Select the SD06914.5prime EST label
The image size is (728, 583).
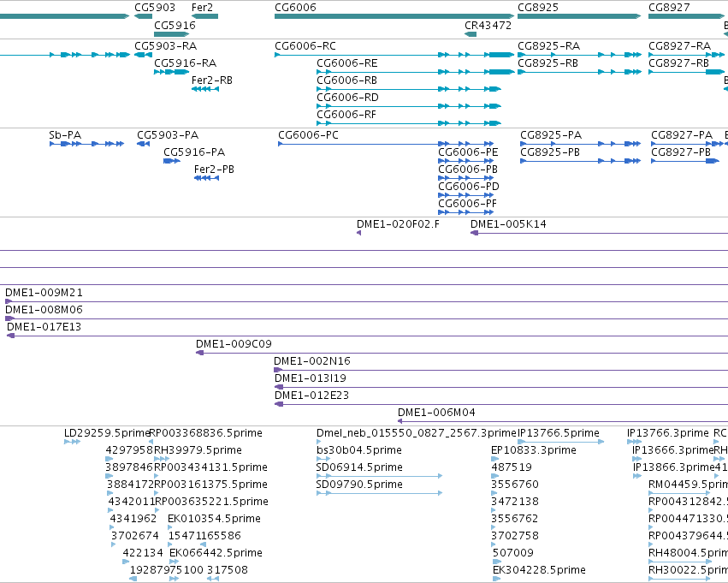point(359,467)
